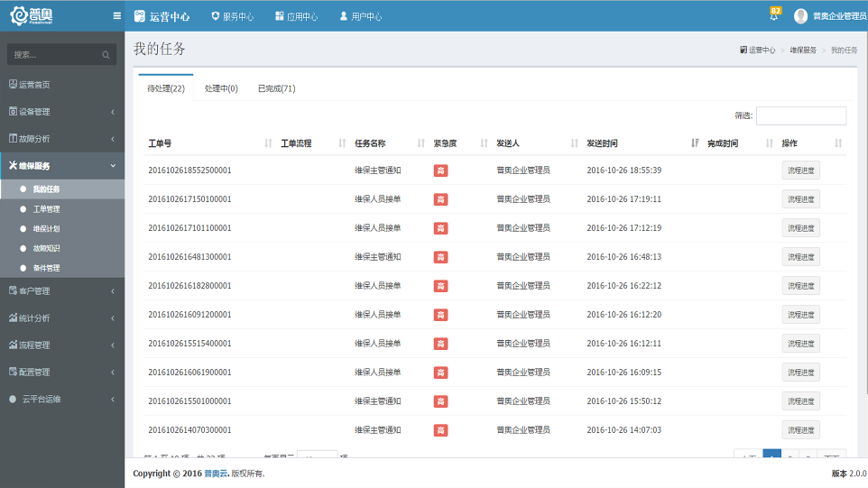The width and height of the screenshot is (868, 488).
Task: Switch to 待处理(22) tab
Action: coord(166,88)
